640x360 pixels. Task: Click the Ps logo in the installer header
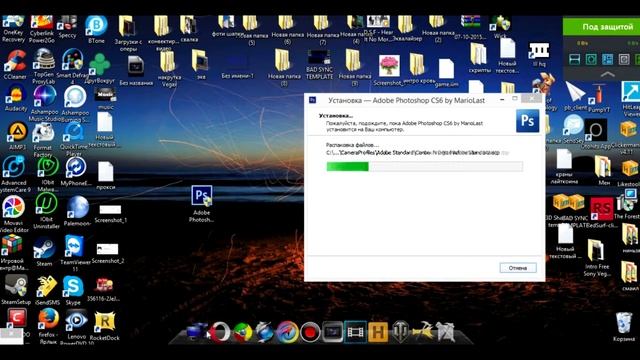coord(527,121)
